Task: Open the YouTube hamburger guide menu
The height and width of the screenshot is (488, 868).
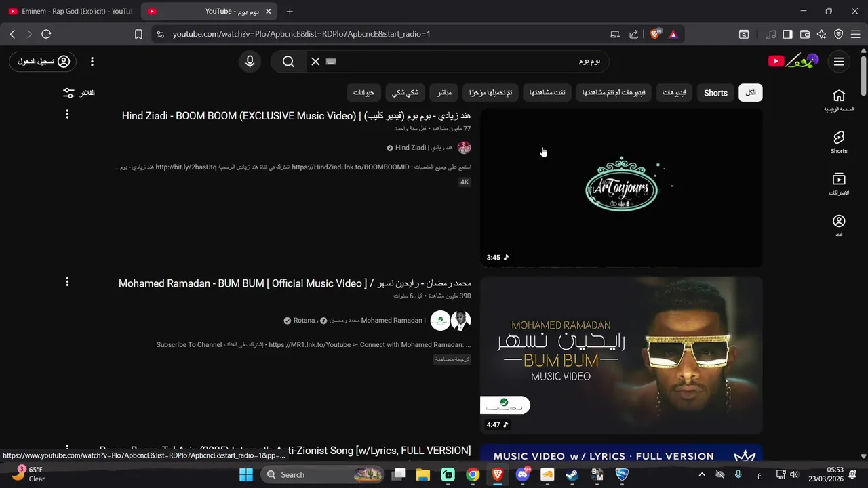Action: click(x=839, y=62)
